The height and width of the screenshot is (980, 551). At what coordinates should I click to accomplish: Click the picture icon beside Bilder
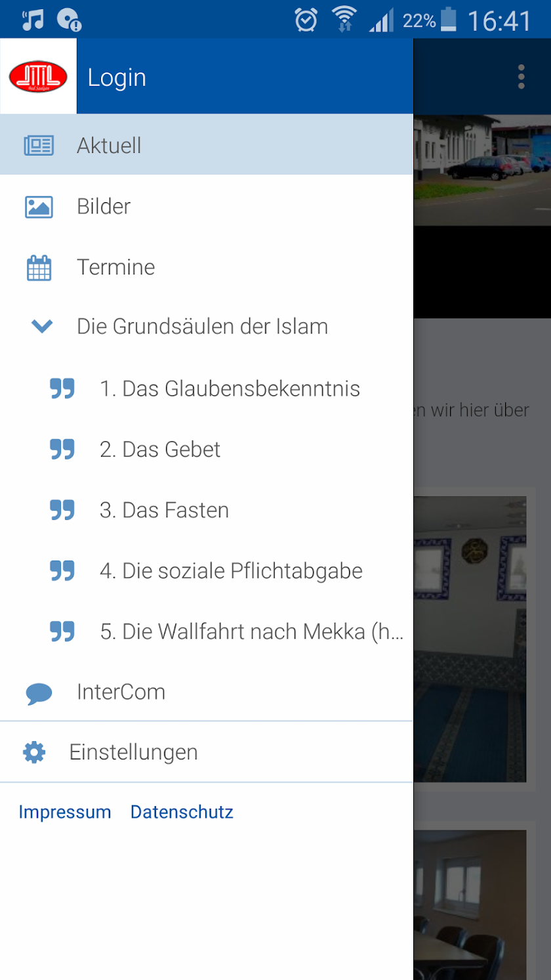pyautogui.click(x=39, y=206)
